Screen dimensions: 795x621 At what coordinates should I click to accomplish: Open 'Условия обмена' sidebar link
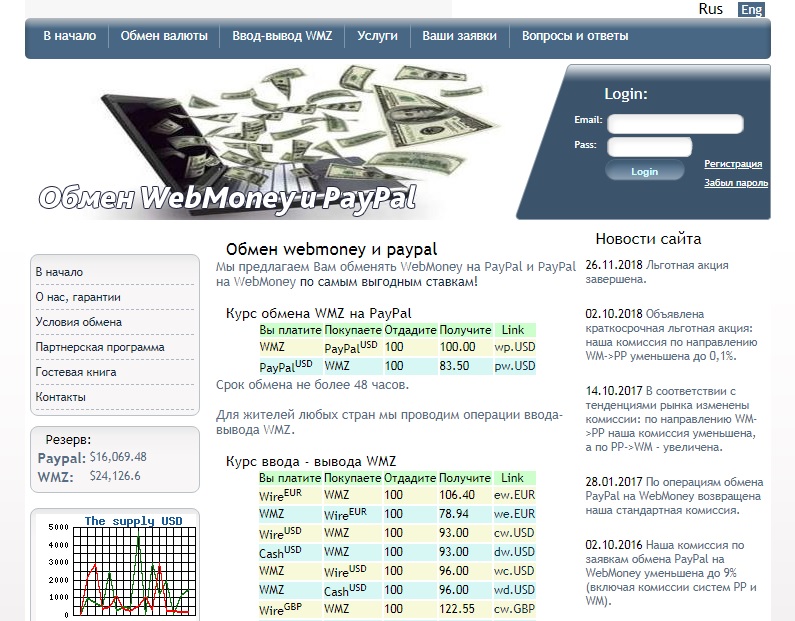(79, 322)
